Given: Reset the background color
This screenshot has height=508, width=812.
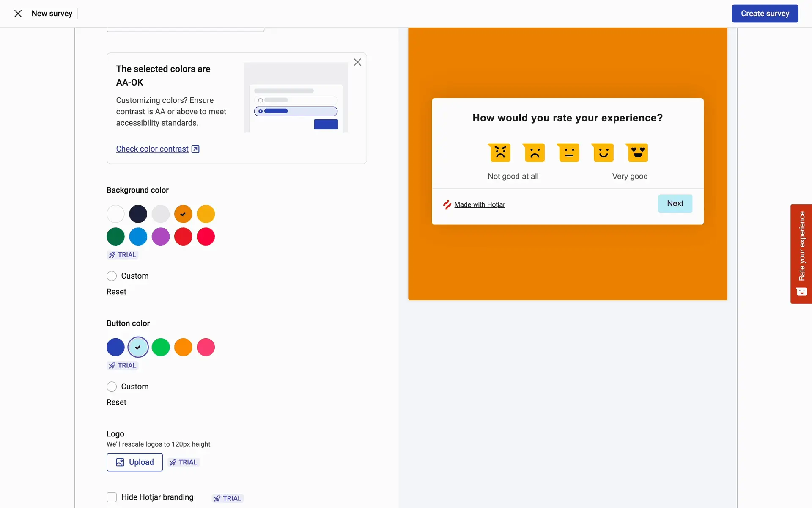Looking at the screenshot, I should coord(116,292).
